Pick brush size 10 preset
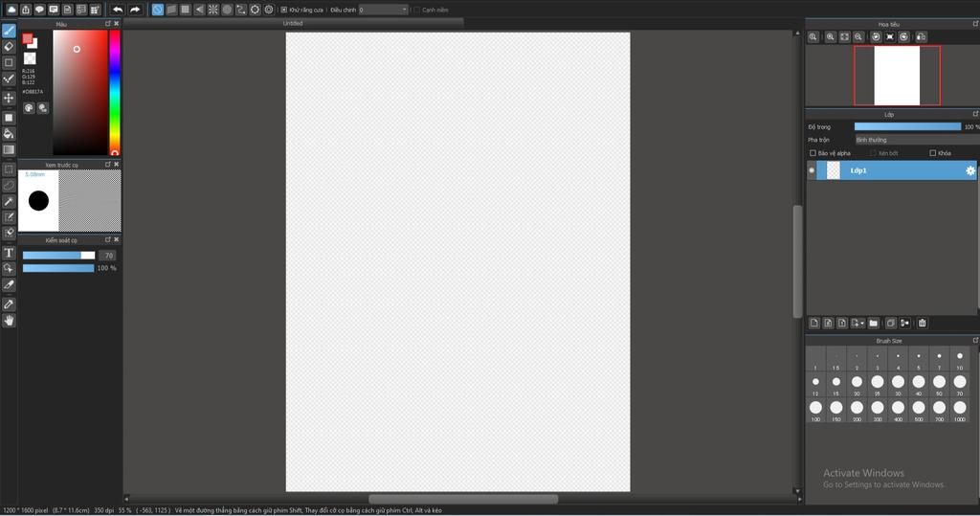Image resolution: width=980 pixels, height=516 pixels. (960, 359)
